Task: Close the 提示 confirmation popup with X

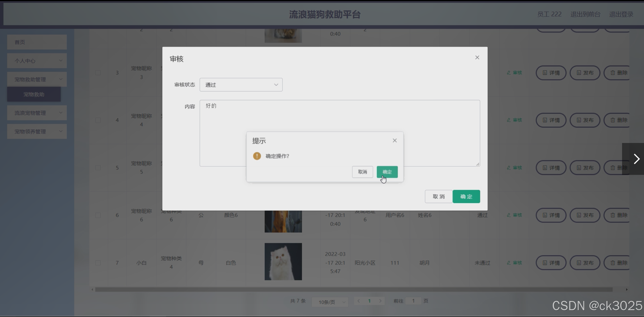Action: click(395, 140)
